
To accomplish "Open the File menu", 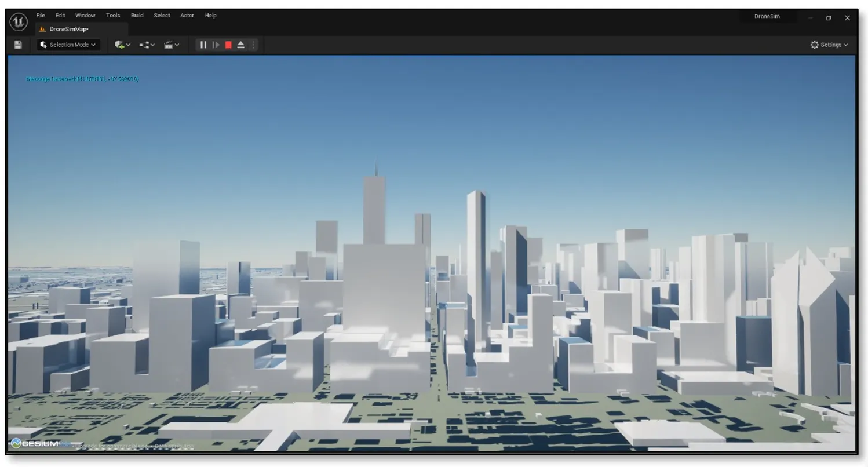I will coord(41,16).
